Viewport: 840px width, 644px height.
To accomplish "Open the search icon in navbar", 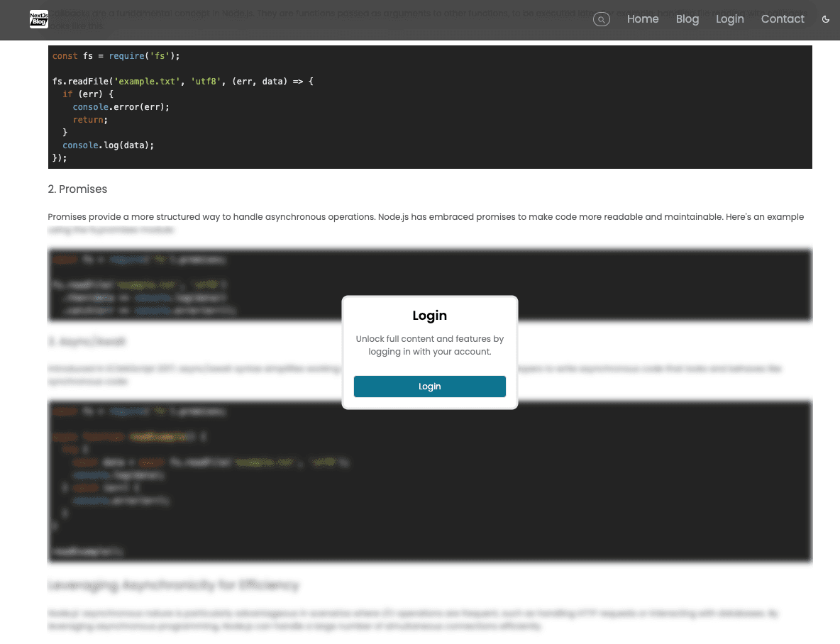I will (x=601, y=19).
